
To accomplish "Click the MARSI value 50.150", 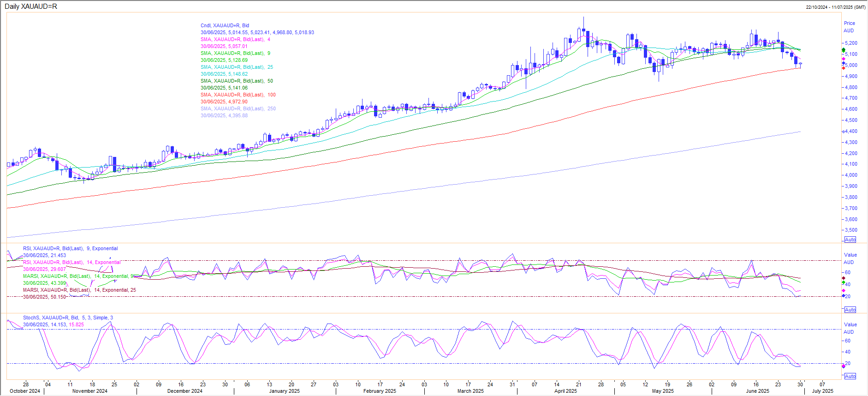I will pyautogui.click(x=58, y=297).
